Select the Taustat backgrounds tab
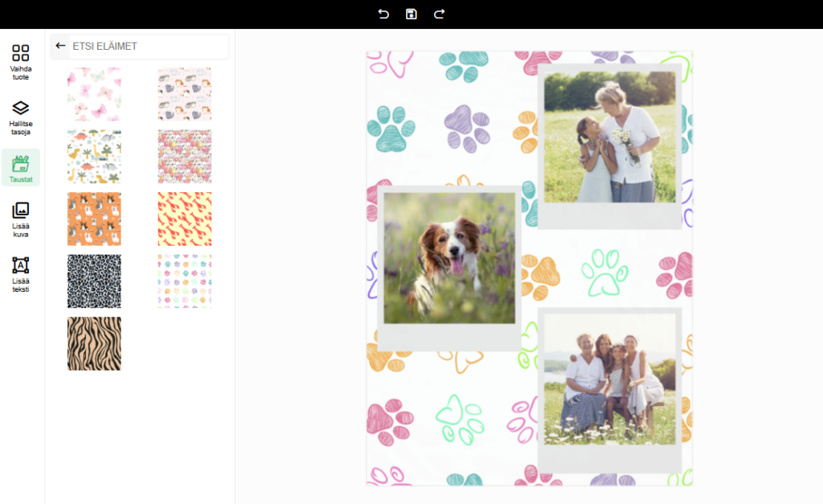This screenshot has width=823, height=504. pyautogui.click(x=20, y=168)
